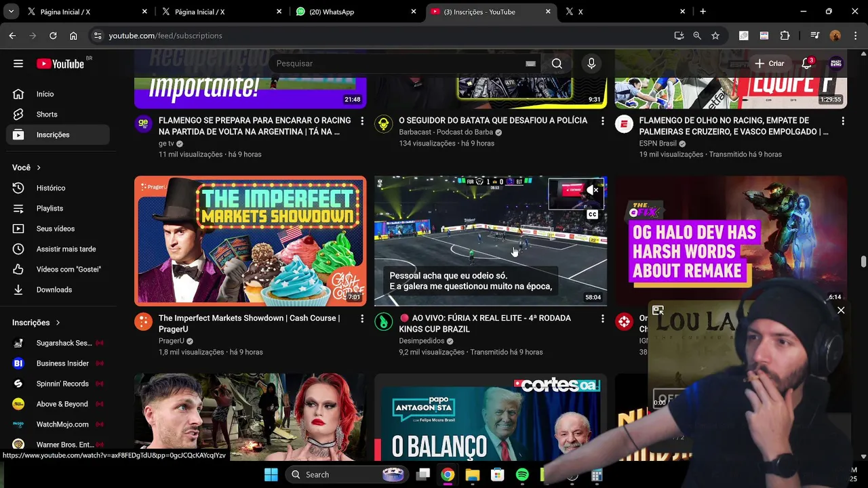Expand the Inscrições section header chevron
Viewport: 868px width, 488px height.
coord(58,323)
